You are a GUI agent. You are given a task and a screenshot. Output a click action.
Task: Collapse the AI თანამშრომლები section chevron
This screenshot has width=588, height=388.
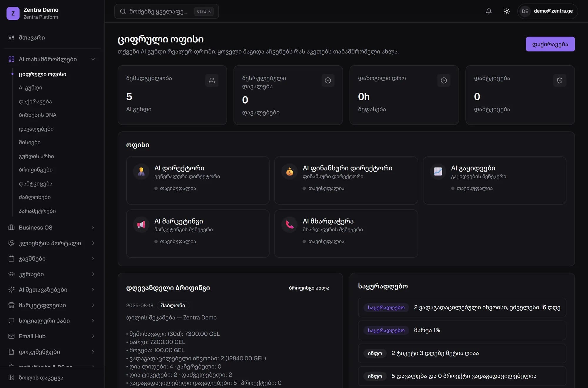click(93, 59)
